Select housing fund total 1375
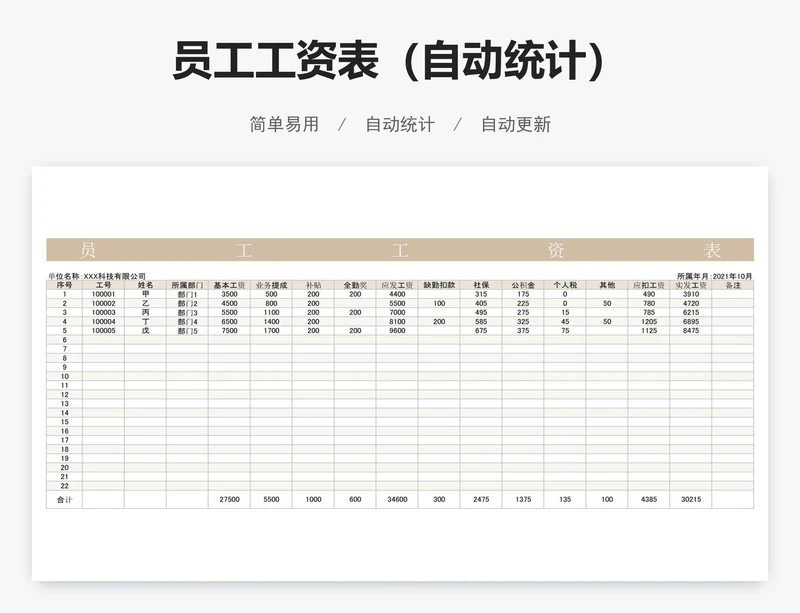The image size is (800, 613). 523,500
